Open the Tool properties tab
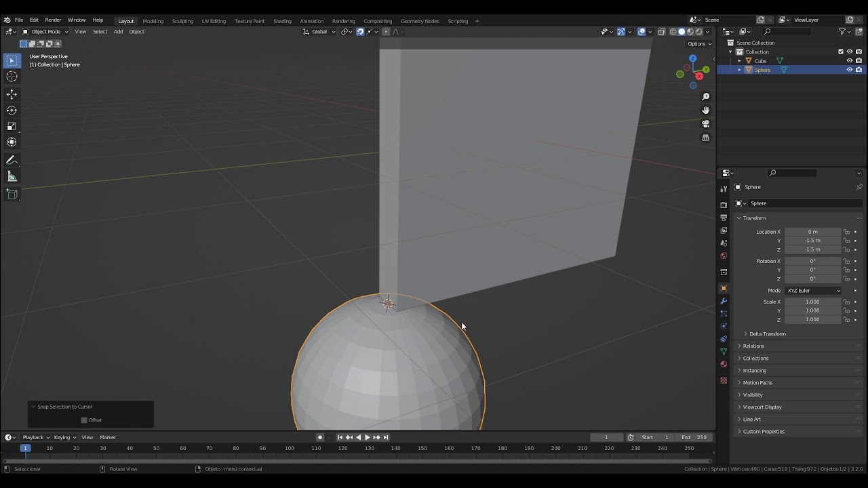The image size is (868, 488). (x=724, y=189)
